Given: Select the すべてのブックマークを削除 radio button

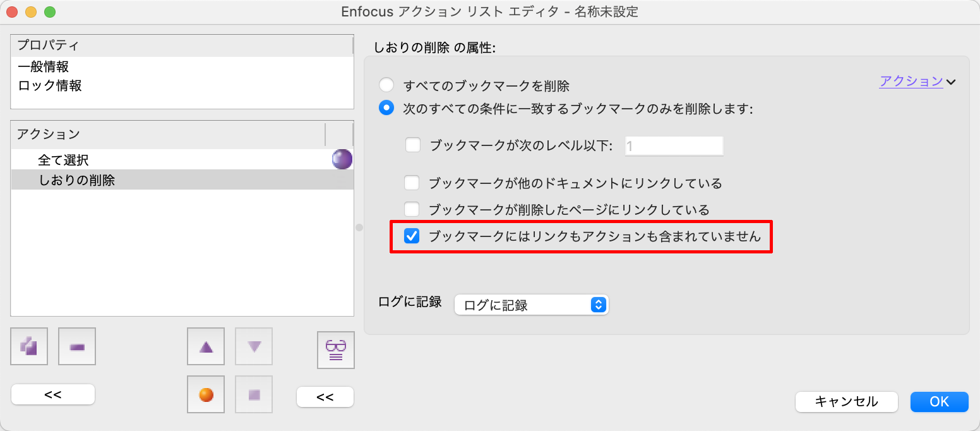Looking at the screenshot, I should [386, 85].
